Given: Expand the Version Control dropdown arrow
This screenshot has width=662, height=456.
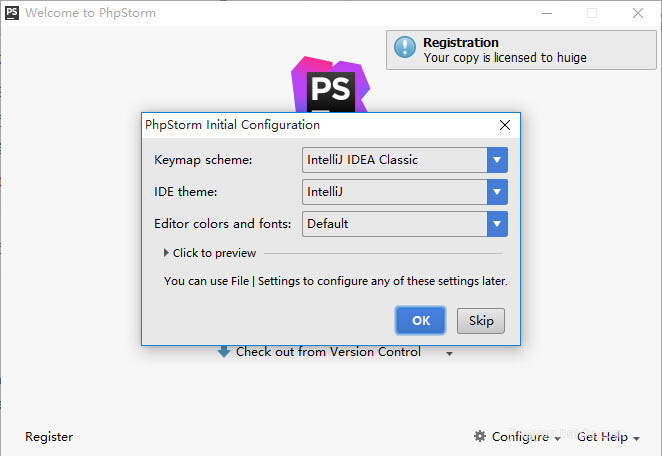Looking at the screenshot, I should click(450, 353).
